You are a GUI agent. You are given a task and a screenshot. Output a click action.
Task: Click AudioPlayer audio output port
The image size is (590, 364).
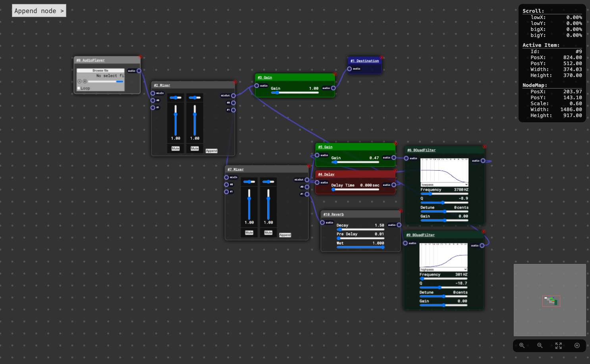139,71
